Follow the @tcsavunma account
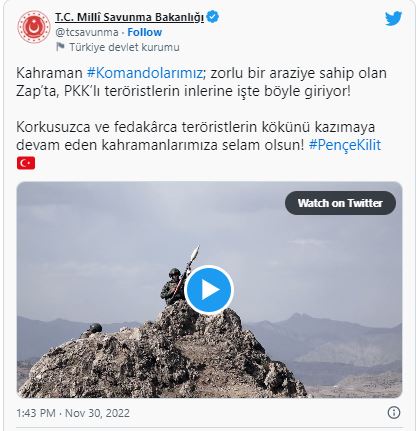The width and height of the screenshot is (416, 431). point(145,32)
